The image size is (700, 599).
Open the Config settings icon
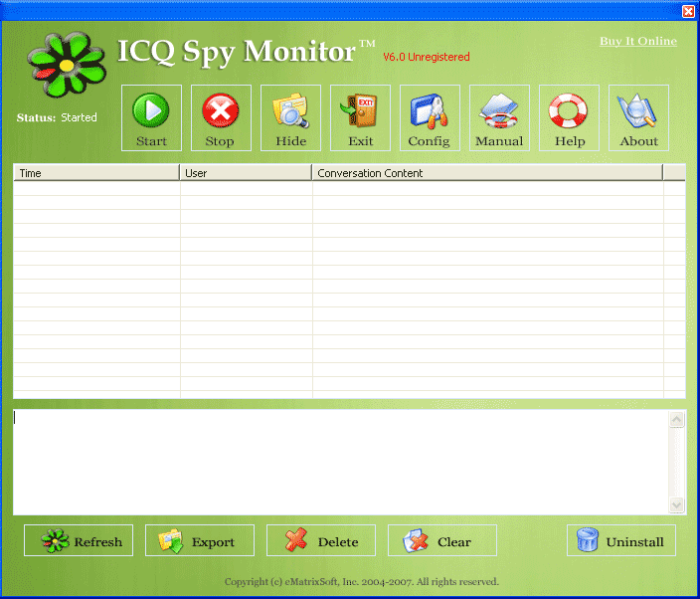[x=430, y=111]
